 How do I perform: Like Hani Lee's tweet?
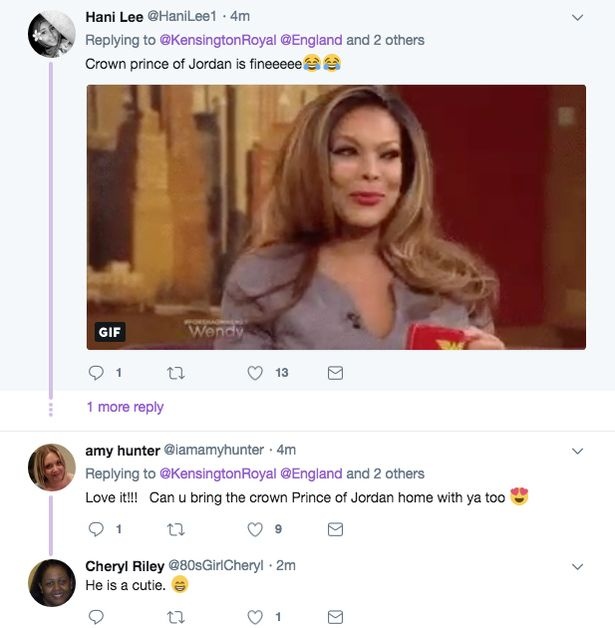pos(255,373)
